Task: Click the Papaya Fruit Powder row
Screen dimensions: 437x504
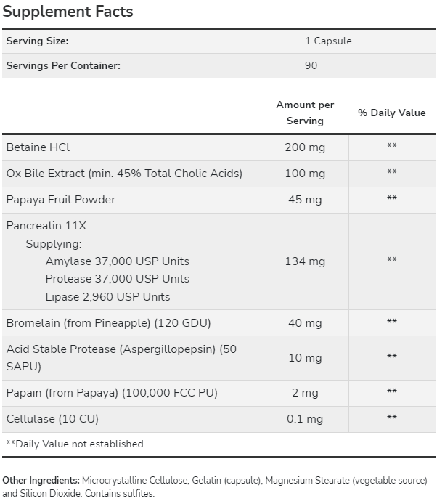Action: 218,200
